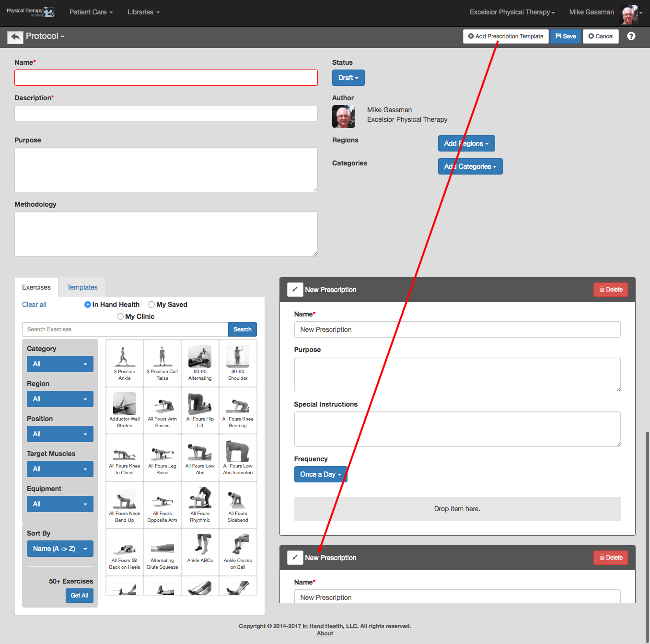Pick the All Fours Low Abs exercise
The width and height of the screenshot is (650, 644).
click(x=200, y=458)
